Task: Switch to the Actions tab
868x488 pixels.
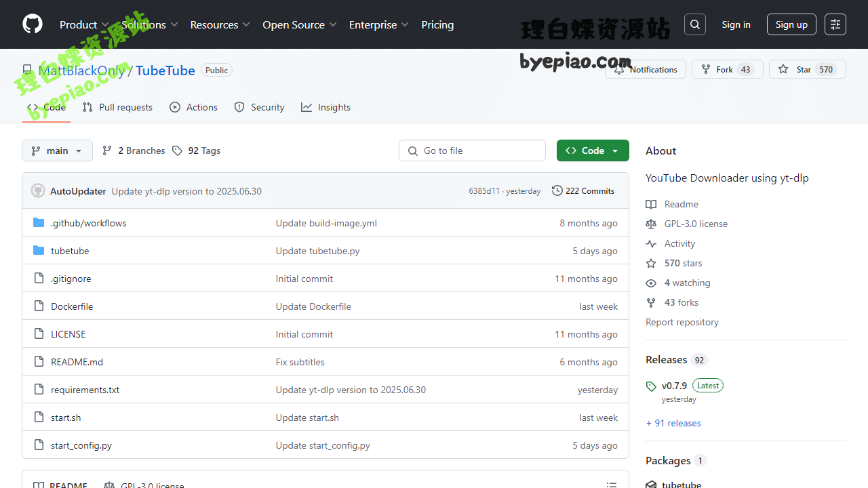Action: 194,107
